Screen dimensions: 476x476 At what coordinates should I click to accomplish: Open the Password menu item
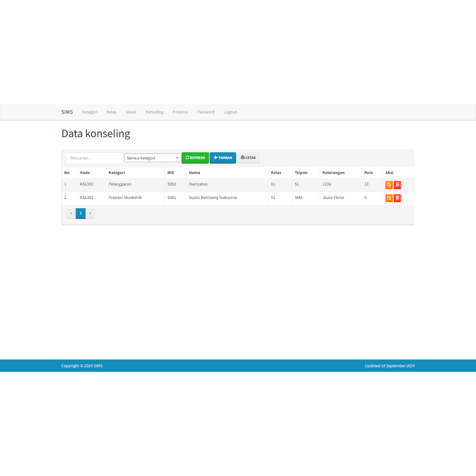coord(206,112)
